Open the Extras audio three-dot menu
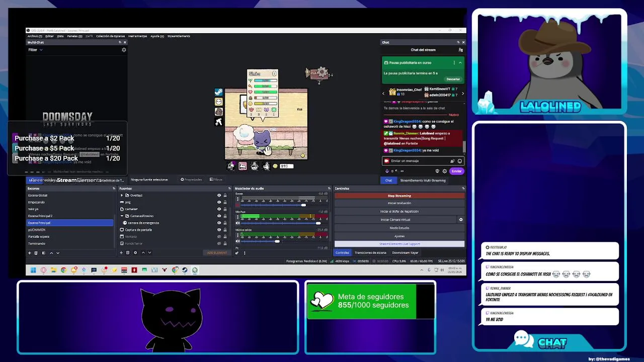 click(x=237, y=199)
